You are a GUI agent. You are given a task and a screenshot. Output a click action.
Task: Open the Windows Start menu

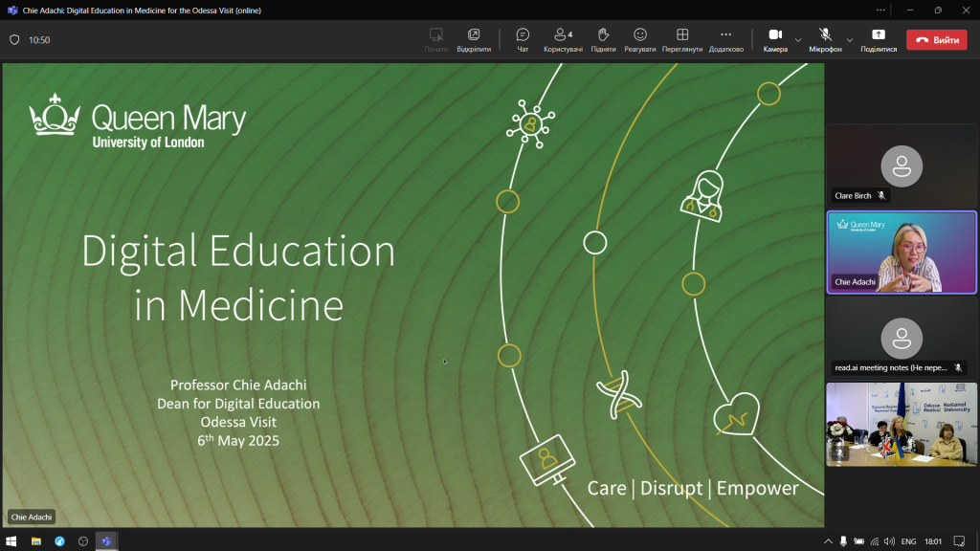click(x=11, y=541)
